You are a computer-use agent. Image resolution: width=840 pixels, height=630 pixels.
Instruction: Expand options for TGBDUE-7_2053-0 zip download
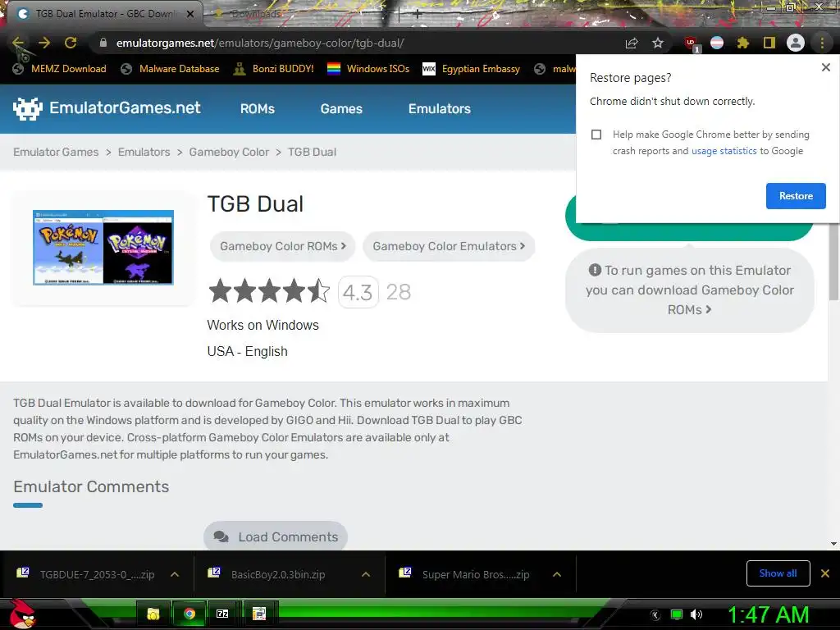coord(175,574)
